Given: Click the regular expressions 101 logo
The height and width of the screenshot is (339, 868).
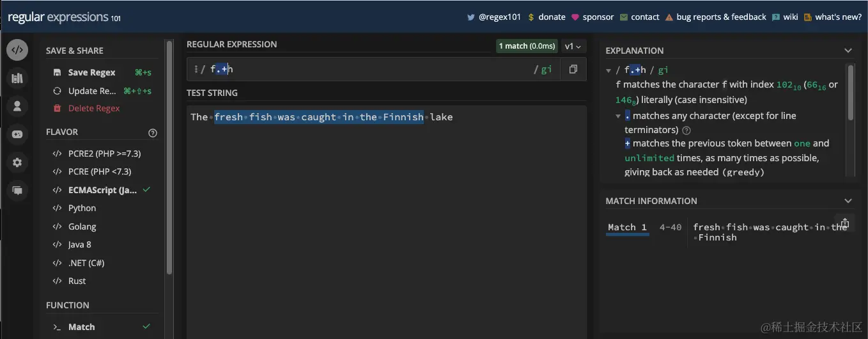Looking at the screenshot, I should 64,17.
